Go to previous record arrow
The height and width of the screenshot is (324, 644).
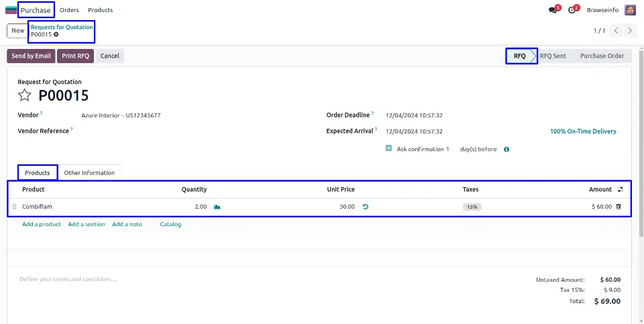[x=616, y=31]
